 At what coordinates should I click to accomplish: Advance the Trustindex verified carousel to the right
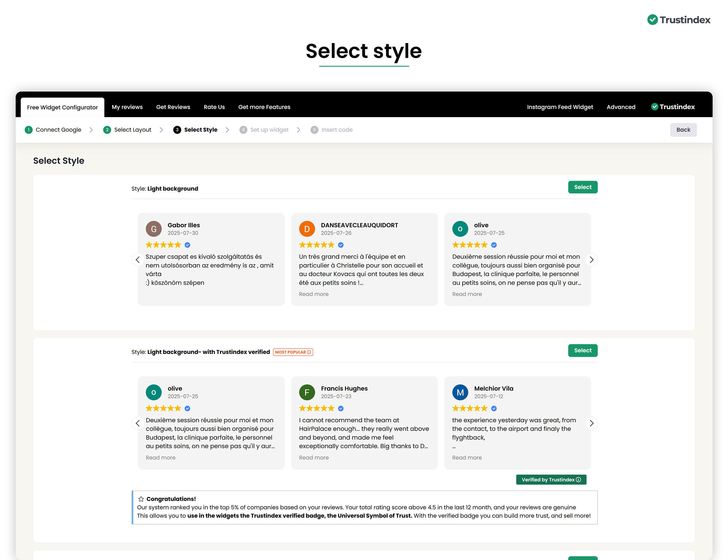[x=591, y=423]
